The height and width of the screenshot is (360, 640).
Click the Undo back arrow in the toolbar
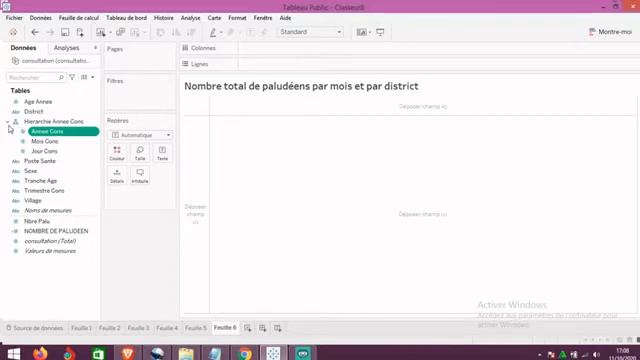35,32
